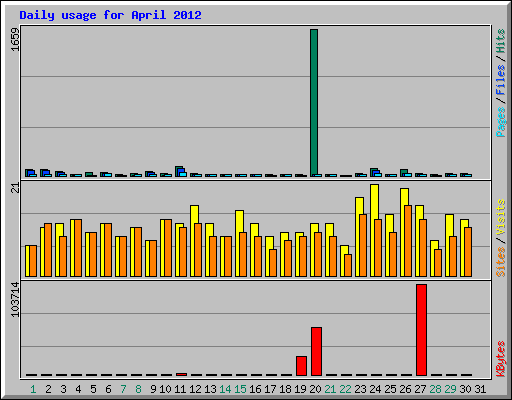512x400 pixels.
Task: Click the orange Sites legend label
Action: [x=500, y=261]
